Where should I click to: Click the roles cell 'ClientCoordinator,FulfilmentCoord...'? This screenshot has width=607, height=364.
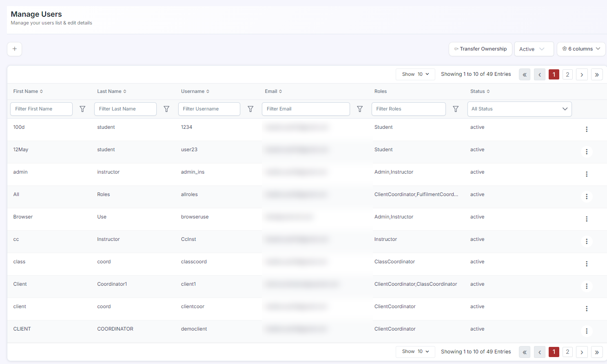click(x=416, y=194)
